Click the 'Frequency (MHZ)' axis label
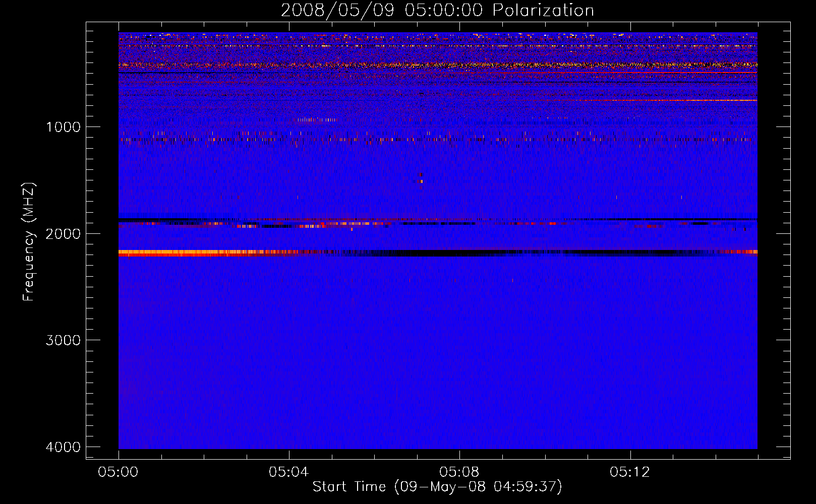The width and height of the screenshot is (816, 504). (x=29, y=242)
